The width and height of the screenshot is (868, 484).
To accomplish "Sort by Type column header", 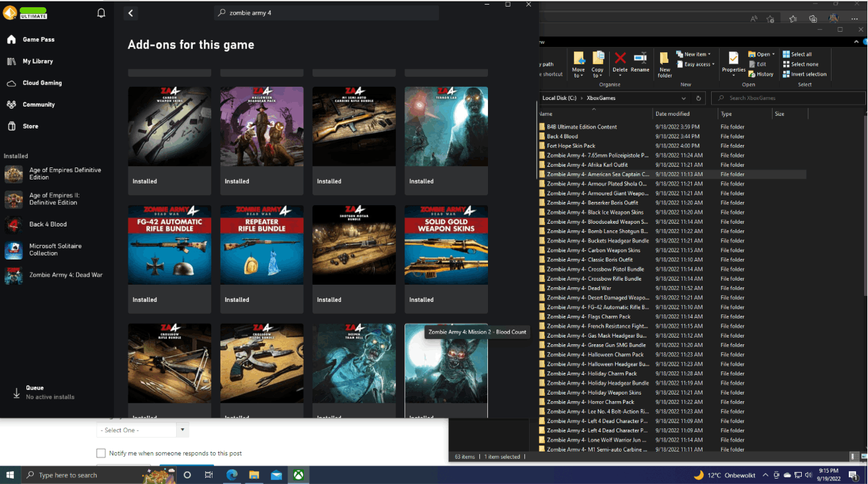I will coord(745,114).
